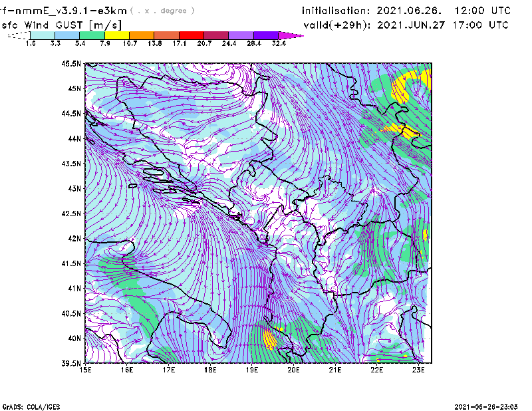Click the "41N" latitude label
The width and height of the screenshot is (532, 411).
coord(74,289)
